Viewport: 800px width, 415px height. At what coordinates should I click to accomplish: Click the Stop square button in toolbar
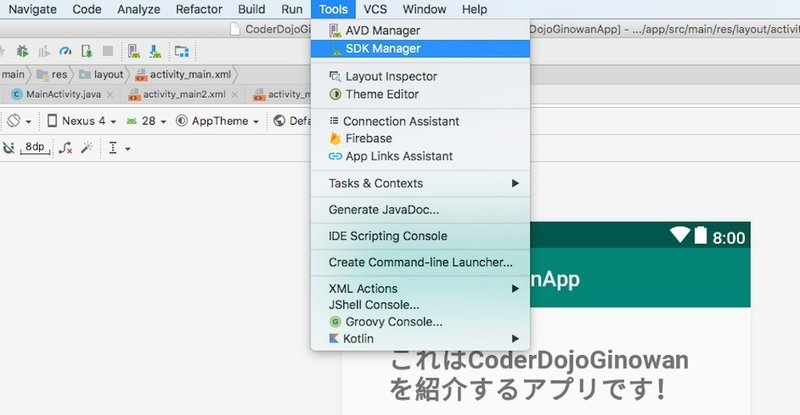coord(108,51)
